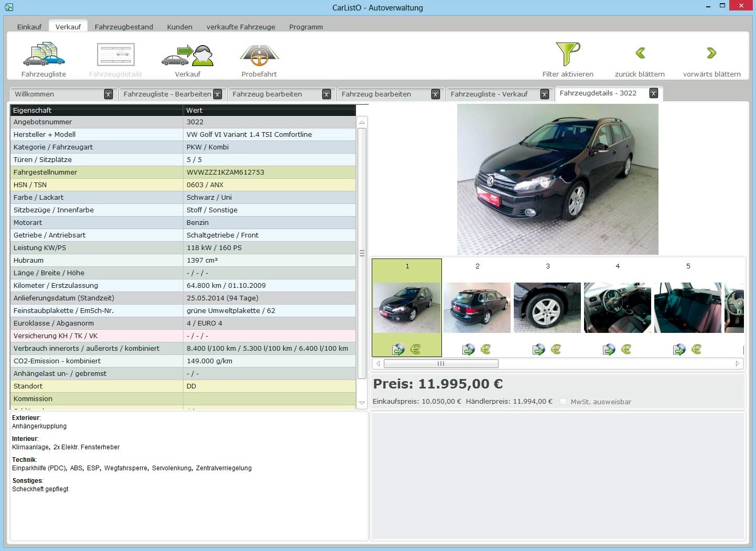The height and width of the screenshot is (551, 756).
Task: Click the gallery horizontal scrollbar thumb
Action: tap(440, 363)
